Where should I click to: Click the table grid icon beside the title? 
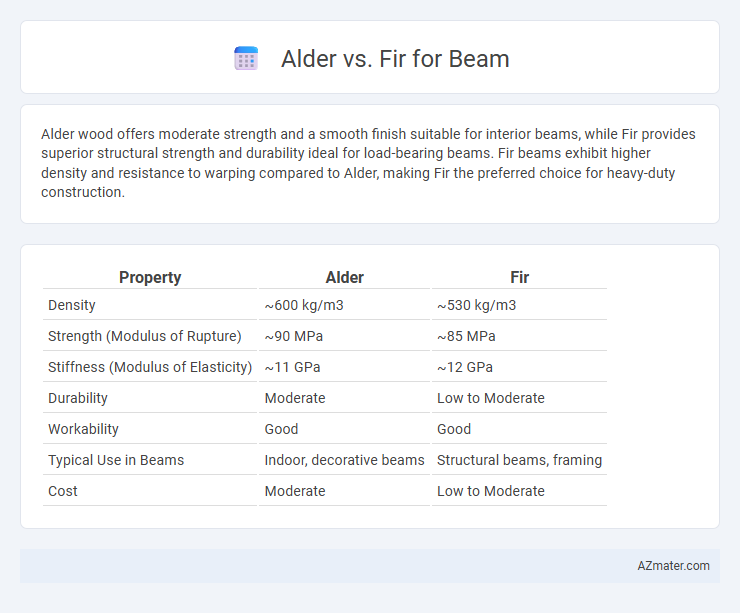click(x=246, y=59)
